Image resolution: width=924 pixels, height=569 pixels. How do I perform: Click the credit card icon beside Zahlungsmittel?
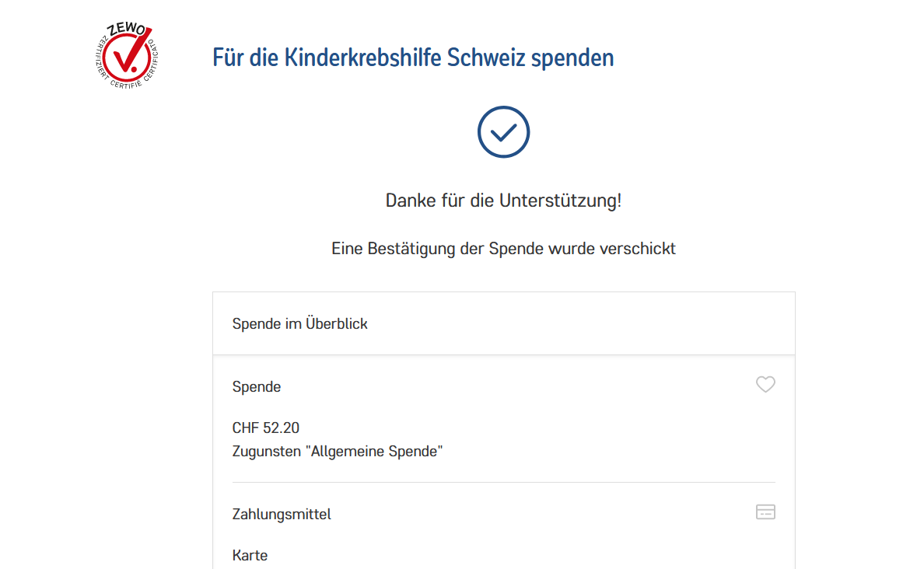click(765, 511)
